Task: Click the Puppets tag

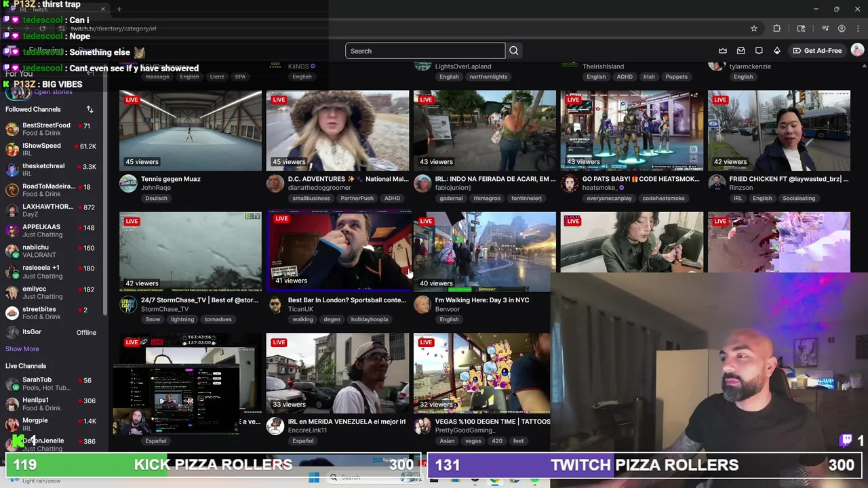Action: point(676,77)
